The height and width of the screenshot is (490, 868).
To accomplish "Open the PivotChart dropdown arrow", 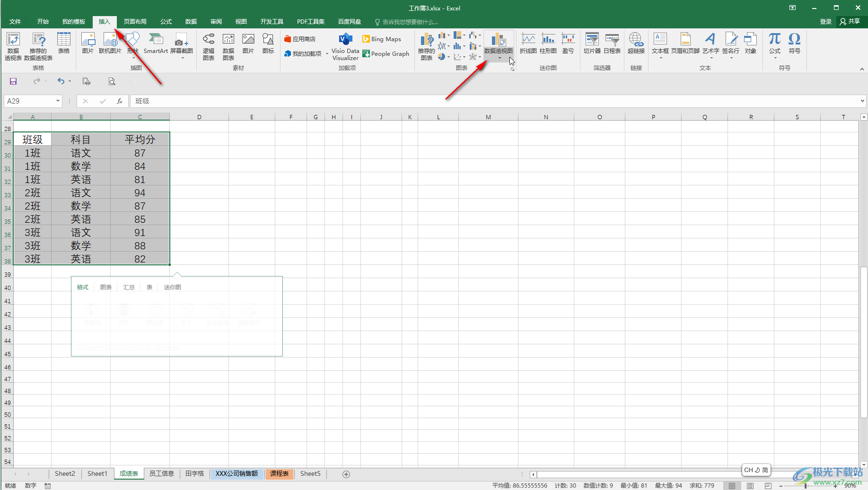I will [x=500, y=58].
